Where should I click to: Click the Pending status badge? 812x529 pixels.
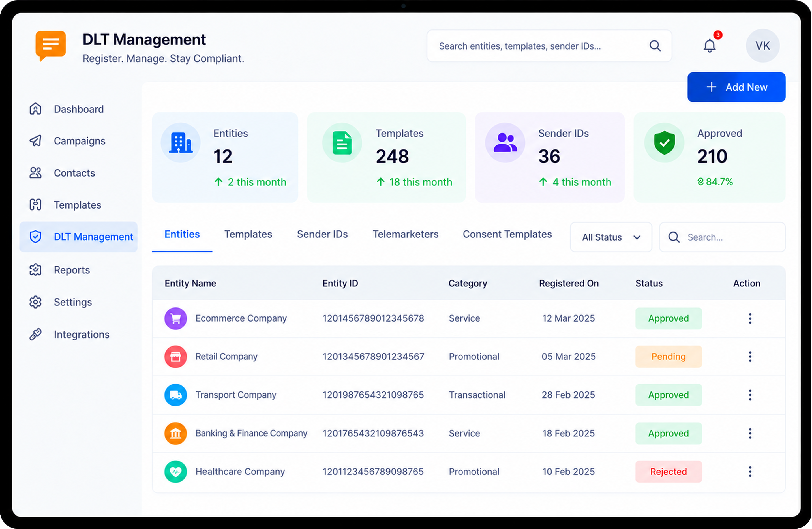[x=669, y=357]
